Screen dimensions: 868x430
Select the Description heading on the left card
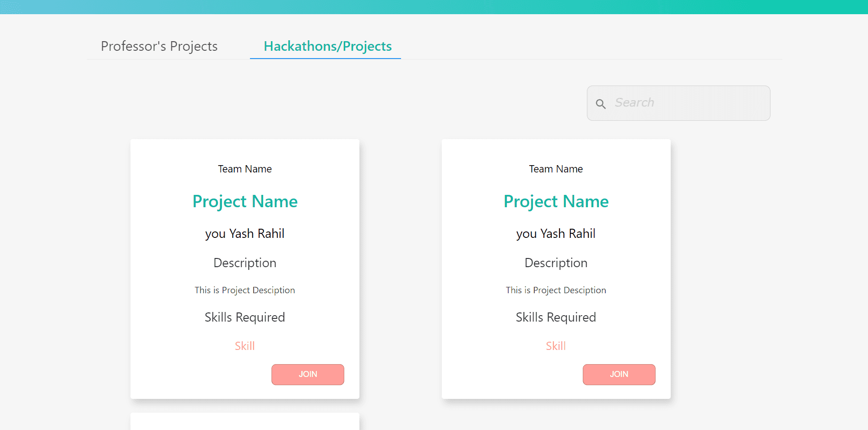coord(244,263)
